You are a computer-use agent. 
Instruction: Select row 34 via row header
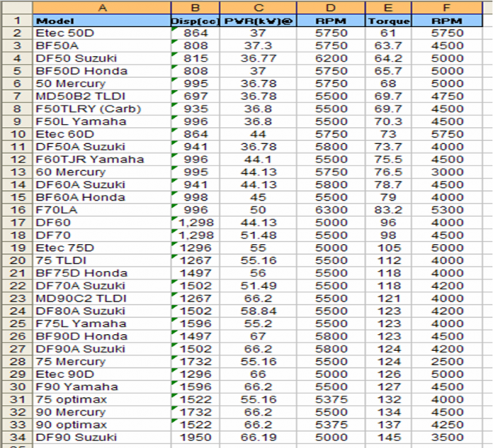click(x=15, y=437)
